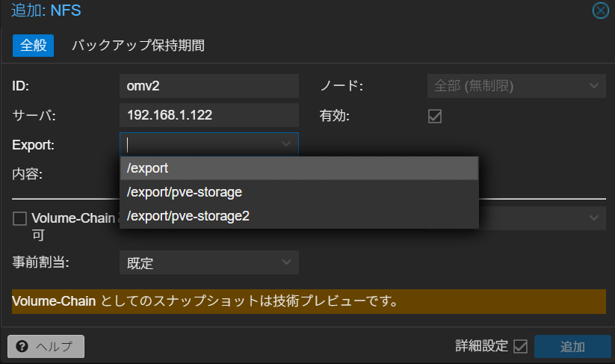The image size is (615, 364).
Task: Click the ヘルプ button
Action: pyautogui.click(x=46, y=346)
